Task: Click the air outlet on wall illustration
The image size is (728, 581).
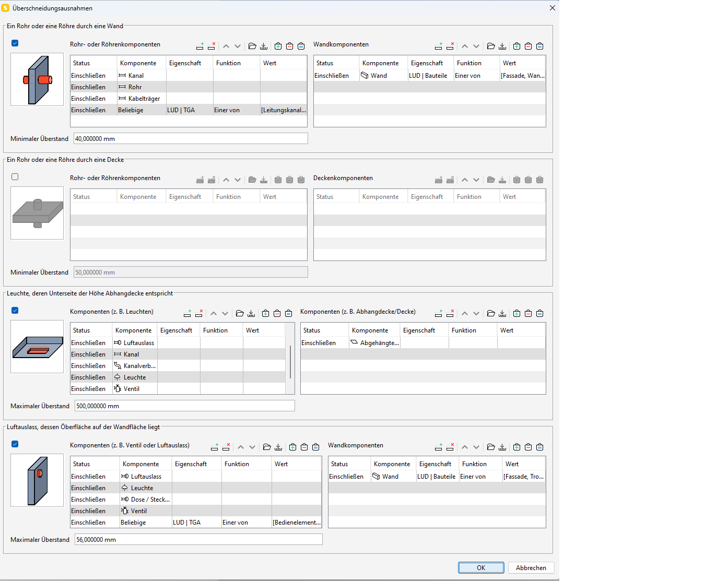Action: click(37, 480)
